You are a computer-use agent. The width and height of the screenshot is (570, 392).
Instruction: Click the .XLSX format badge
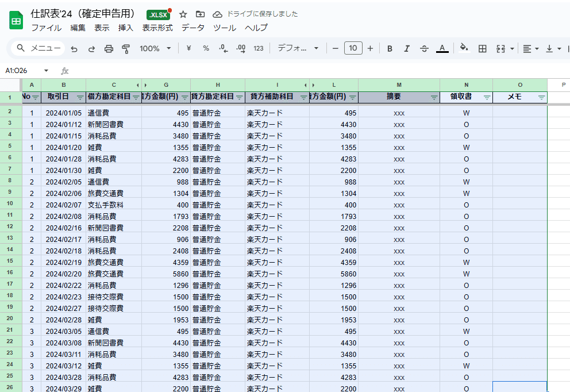pos(158,14)
